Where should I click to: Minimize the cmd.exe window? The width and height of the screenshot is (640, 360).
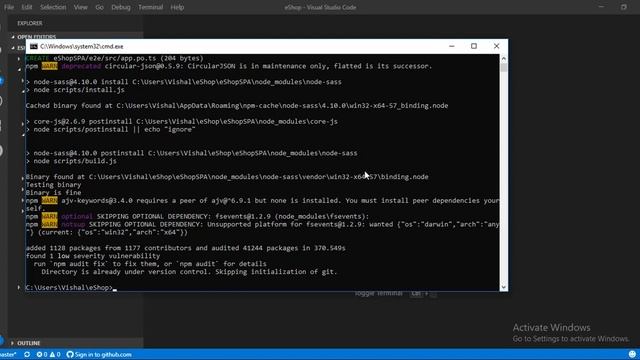[451, 46]
